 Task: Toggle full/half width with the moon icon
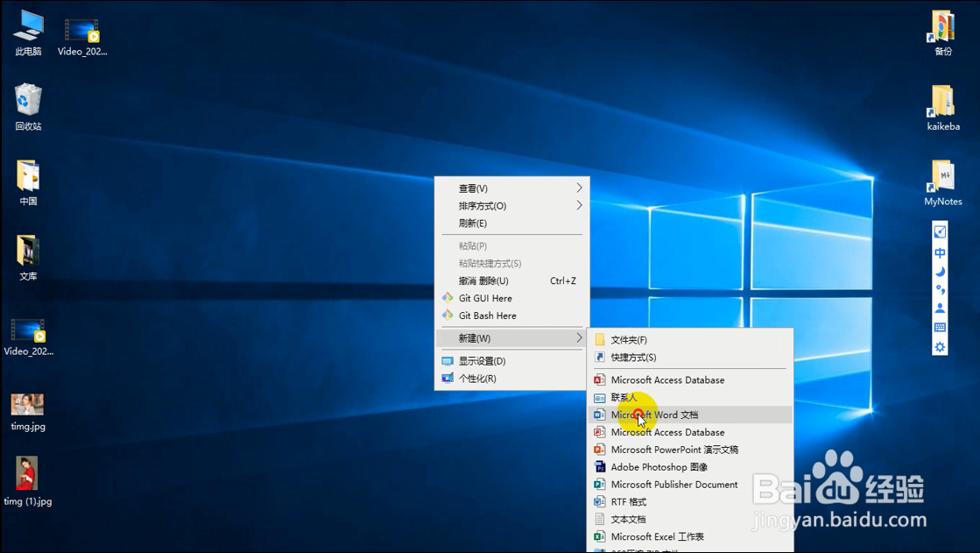pyautogui.click(x=939, y=272)
